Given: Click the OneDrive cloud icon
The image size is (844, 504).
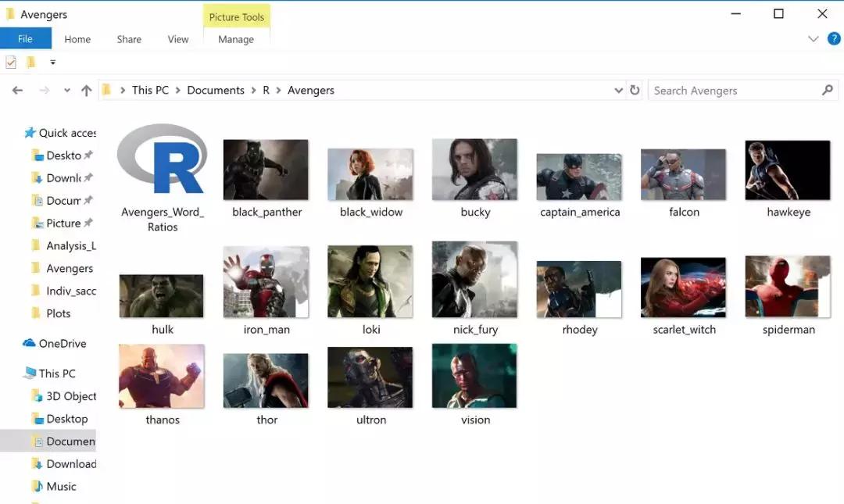Looking at the screenshot, I should tap(30, 344).
